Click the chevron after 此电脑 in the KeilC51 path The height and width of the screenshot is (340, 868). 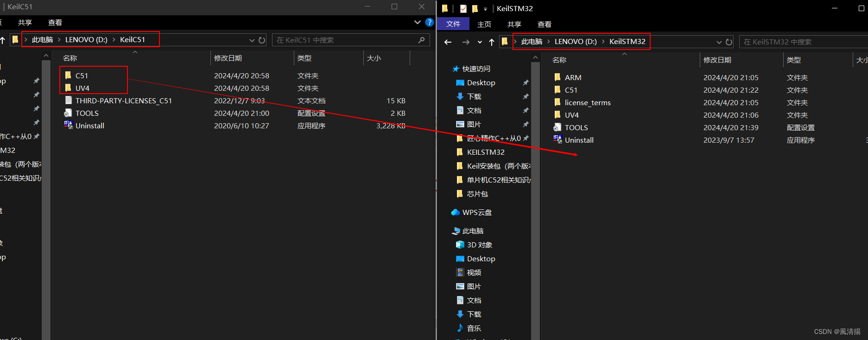[59, 40]
